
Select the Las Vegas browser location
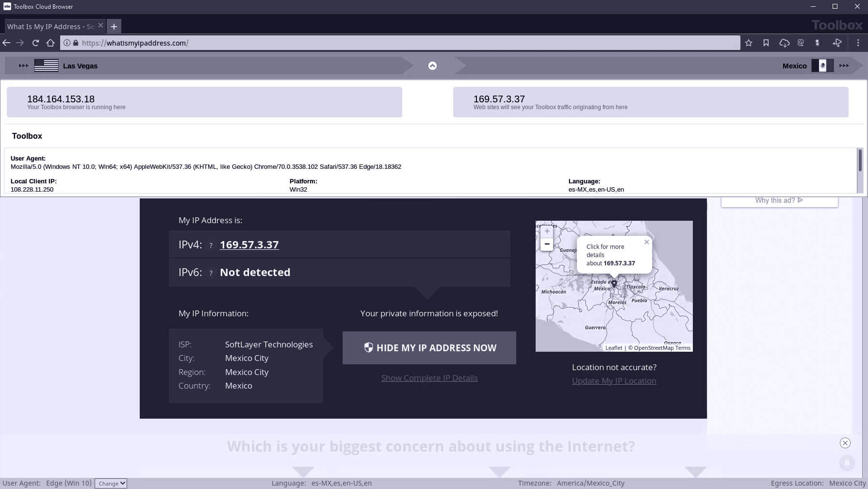(x=80, y=66)
